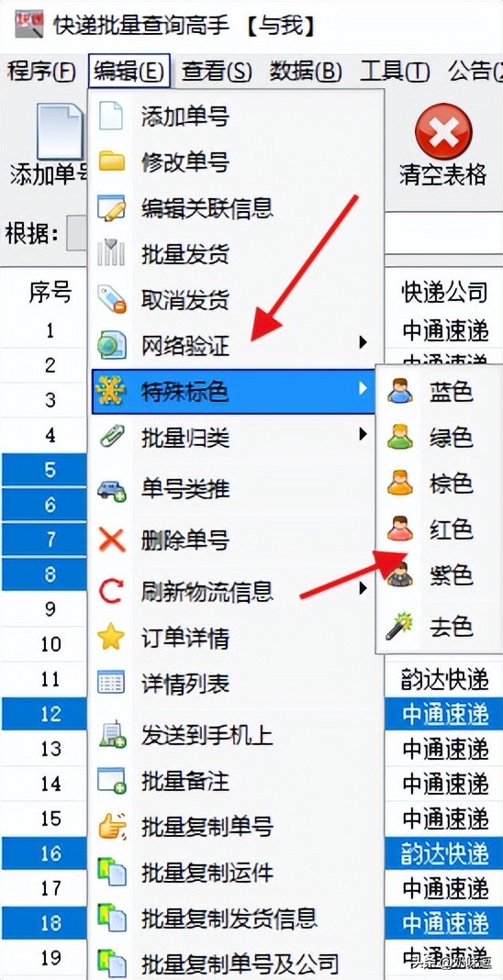
Task: Select row number 11 in the table
Action: [50, 678]
